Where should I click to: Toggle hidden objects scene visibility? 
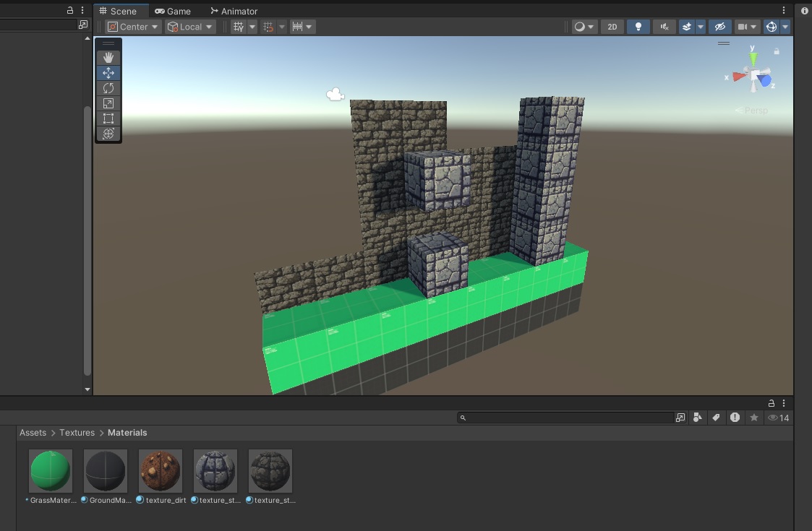(x=720, y=27)
